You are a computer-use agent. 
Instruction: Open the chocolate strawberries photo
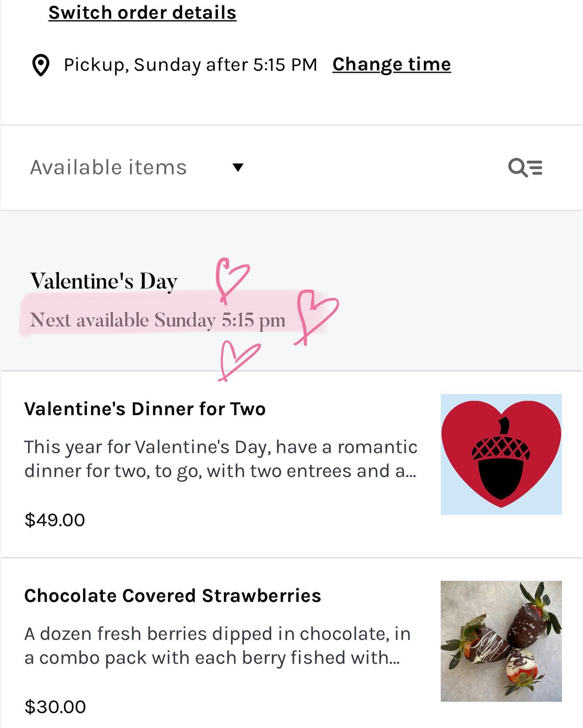(x=501, y=641)
